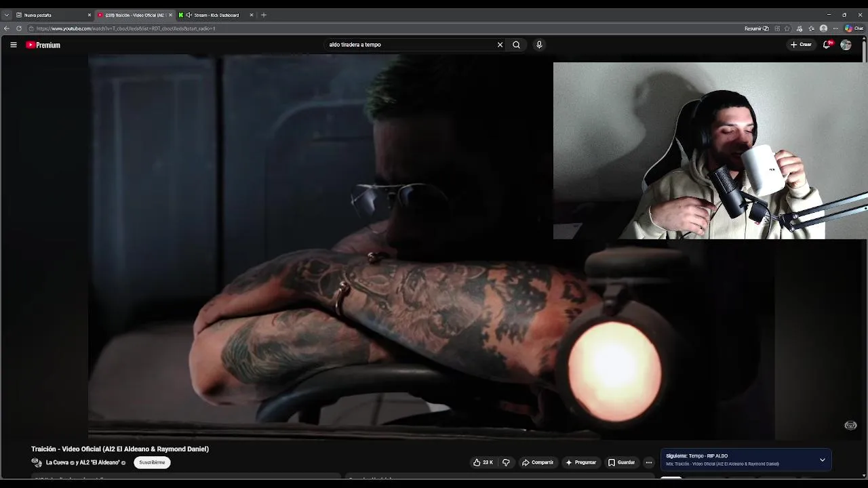Image resolution: width=868 pixels, height=488 pixels.
Task: Dislike the video with thumbs down
Action: [x=506, y=462]
